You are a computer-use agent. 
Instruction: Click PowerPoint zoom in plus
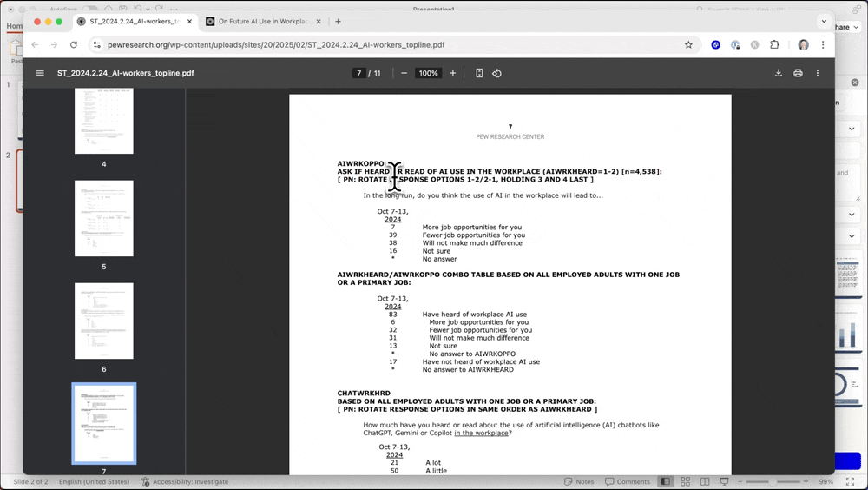(x=806, y=481)
